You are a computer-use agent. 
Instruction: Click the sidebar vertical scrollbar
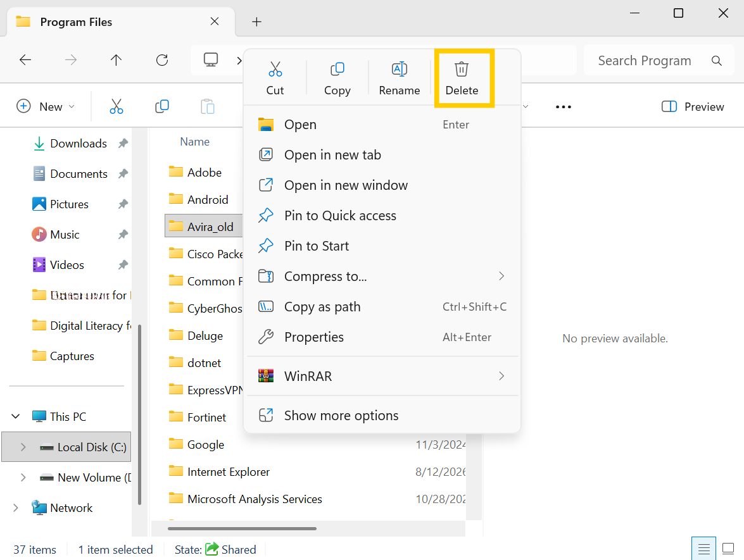(139, 415)
